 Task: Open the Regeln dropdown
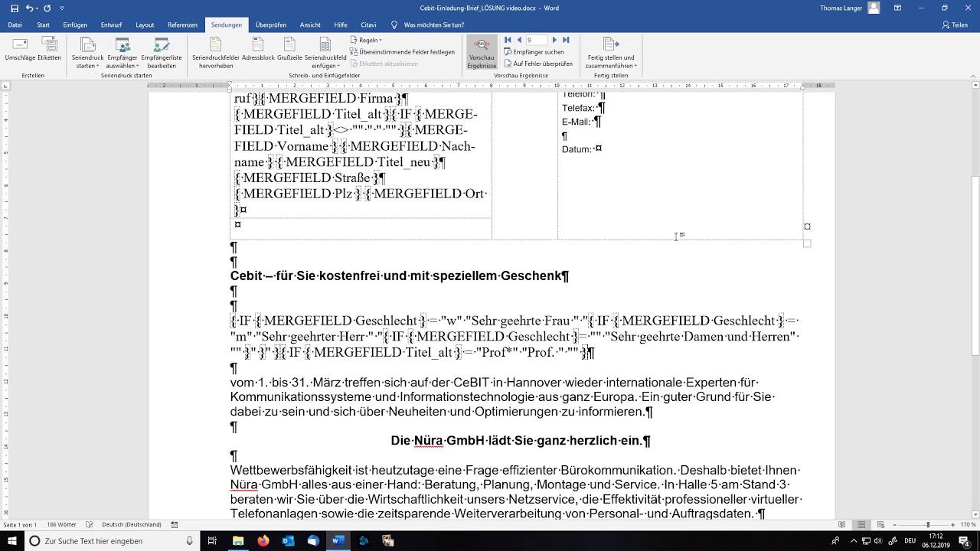click(367, 40)
